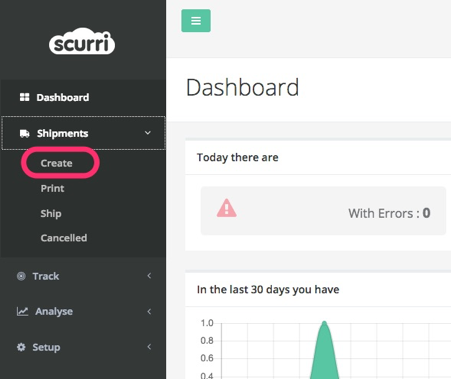
Task: Expand the Track submenu arrow
Action: click(149, 276)
